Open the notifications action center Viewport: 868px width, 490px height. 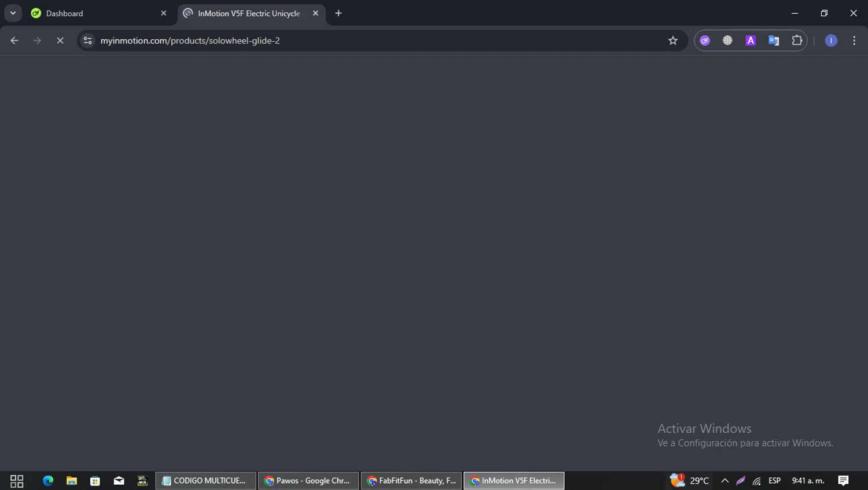[843, 481]
